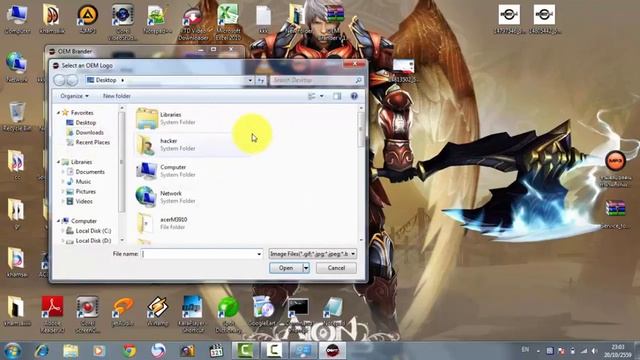Click the volume icon in system tray
The height and width of the screenshot is (360, 640).
pos(594,351)
